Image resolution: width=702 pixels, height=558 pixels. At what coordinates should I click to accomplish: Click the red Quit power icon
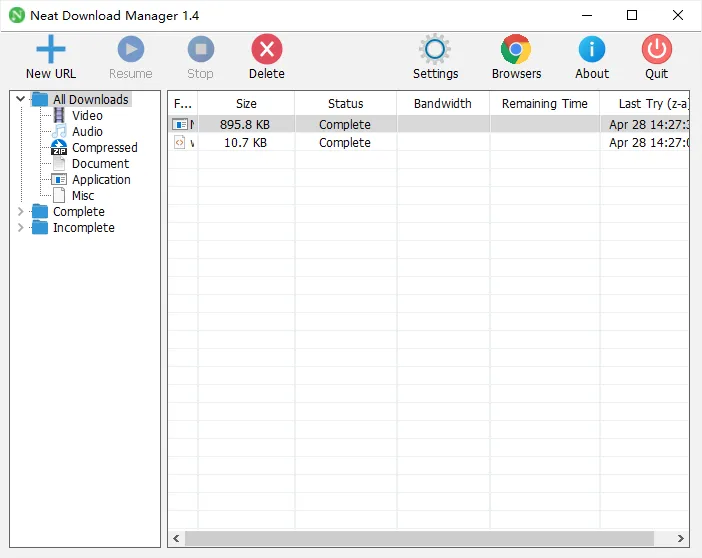coord(657,49)
